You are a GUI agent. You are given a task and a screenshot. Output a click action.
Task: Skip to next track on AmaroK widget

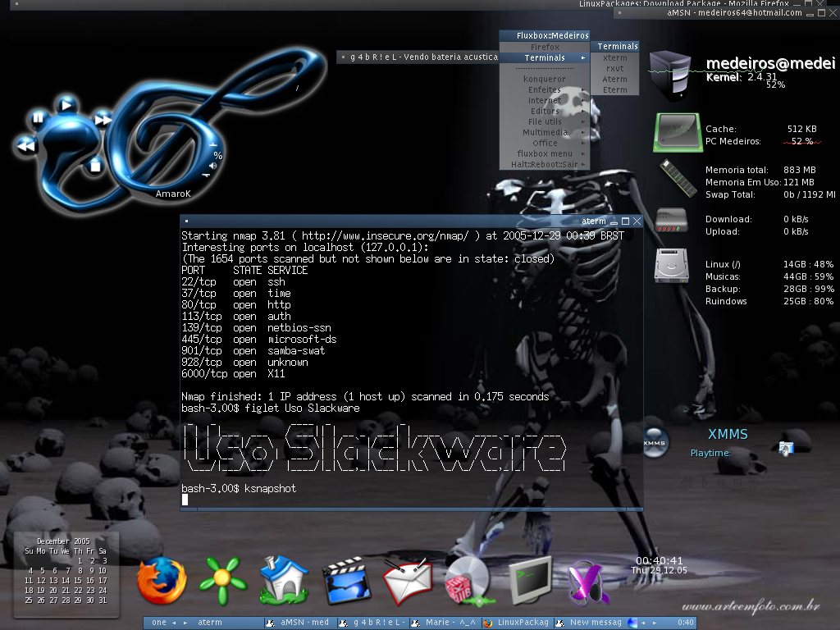[103, 120]
